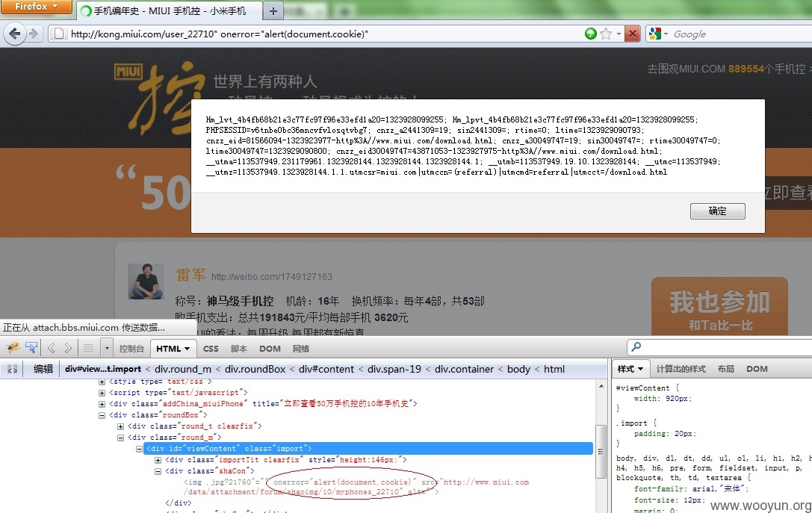Click the 雷军 avatar photo
The width and height of the screenshot is (812, 513).
click(x=146, y=281)
